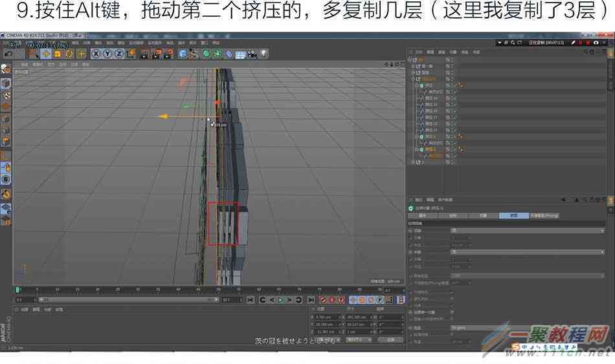Click the green generator (NURBS) icon

pyautogui.click(x=206, y=54)
